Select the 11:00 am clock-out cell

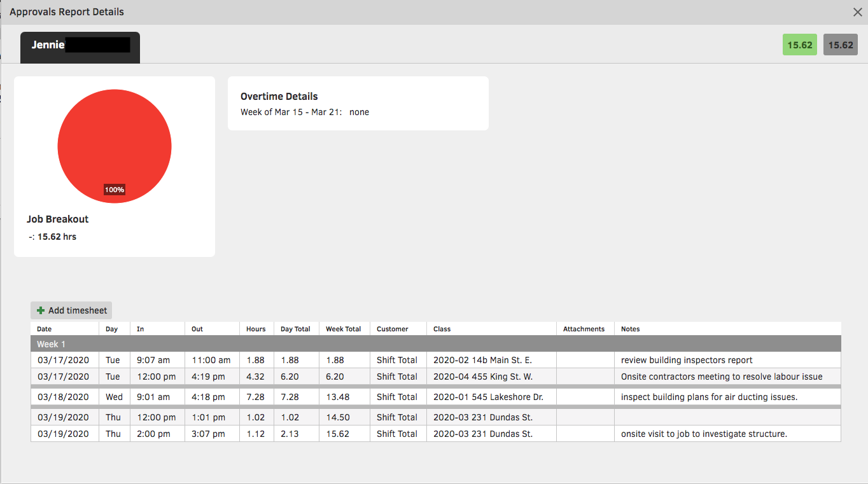click(212, 360)
